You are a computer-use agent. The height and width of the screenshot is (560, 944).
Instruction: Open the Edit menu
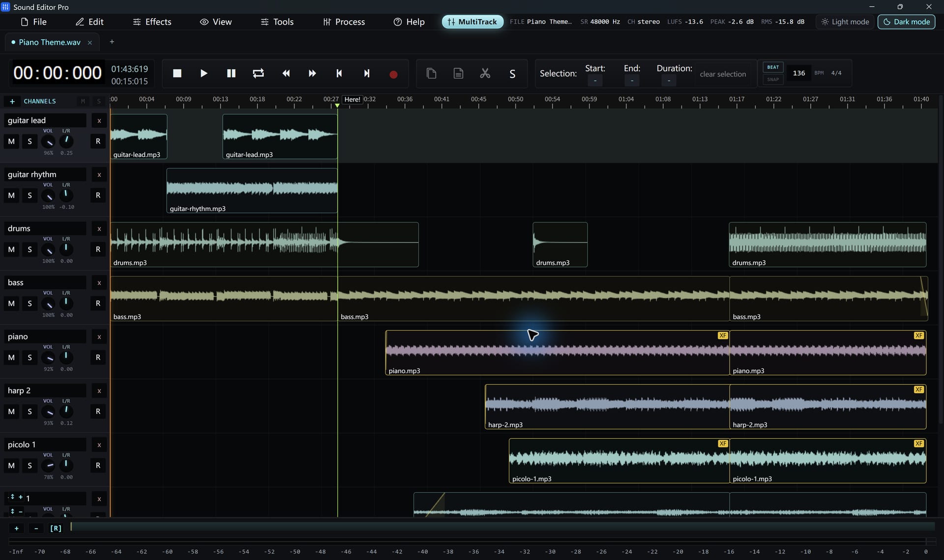(x=89, y=22)
